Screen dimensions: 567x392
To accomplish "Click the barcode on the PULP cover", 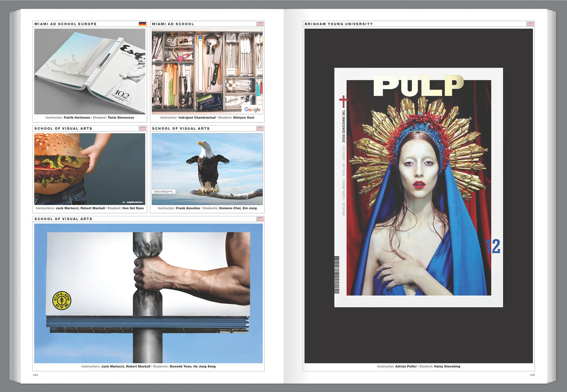I will [x=337, y=275].
